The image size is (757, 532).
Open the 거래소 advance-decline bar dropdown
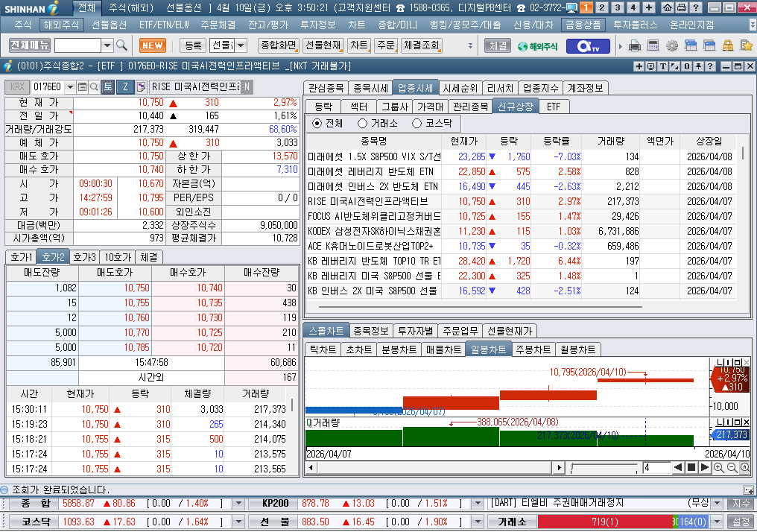coord(718,522)
